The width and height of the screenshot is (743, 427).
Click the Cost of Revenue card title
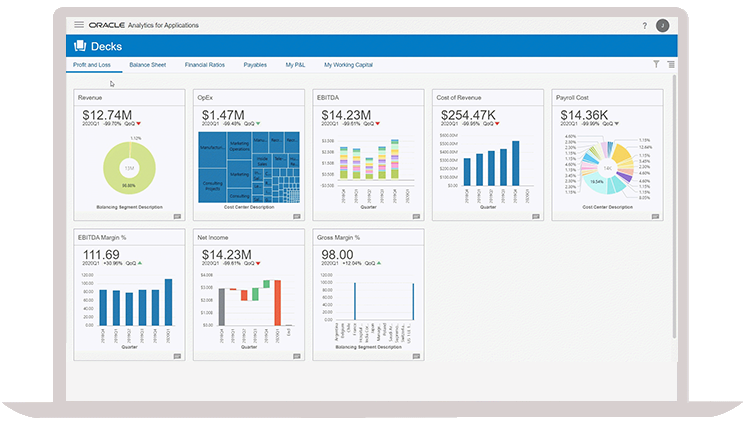coord(459,98)
